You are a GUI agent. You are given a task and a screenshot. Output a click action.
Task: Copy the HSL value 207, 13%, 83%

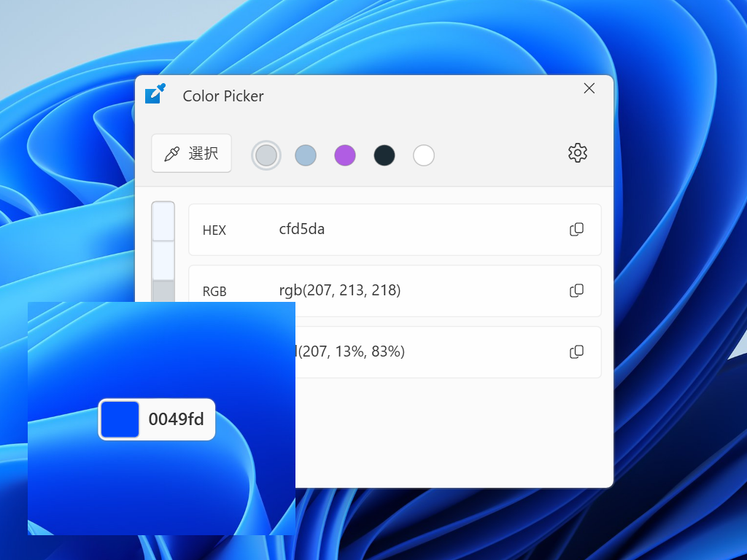pos(576,352)
